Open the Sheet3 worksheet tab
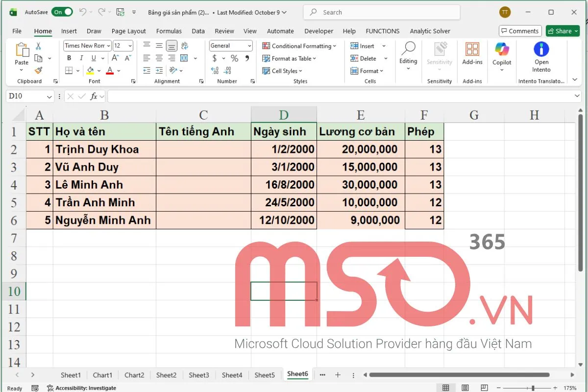Viewport: 588px width, 392px height. pos(199,374)
